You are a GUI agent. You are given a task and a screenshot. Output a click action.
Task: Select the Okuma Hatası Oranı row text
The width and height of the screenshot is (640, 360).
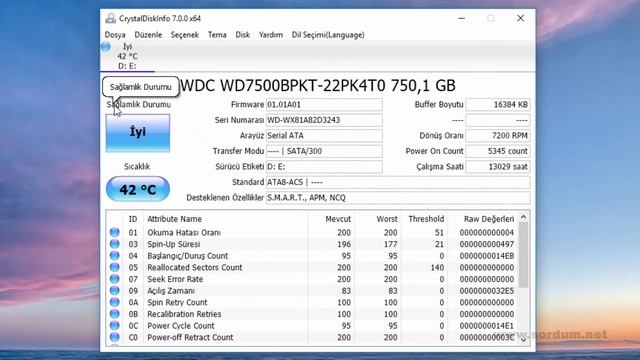(184, 232)
